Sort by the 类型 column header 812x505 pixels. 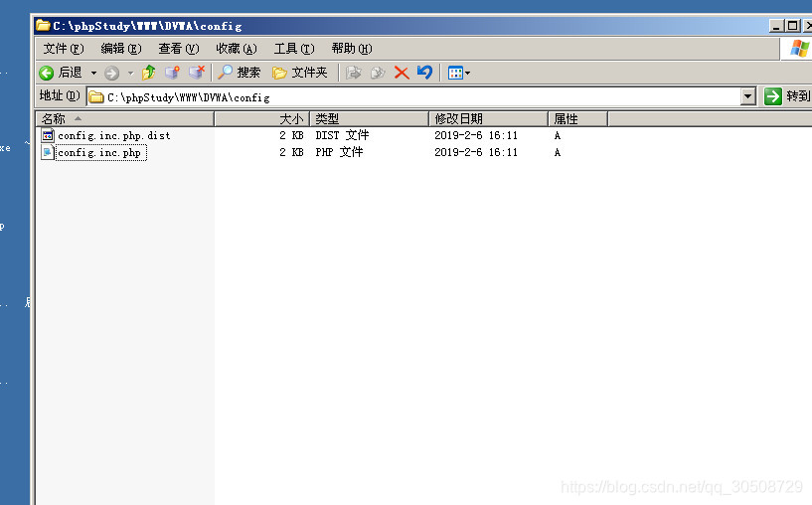(x=370, y=119)
